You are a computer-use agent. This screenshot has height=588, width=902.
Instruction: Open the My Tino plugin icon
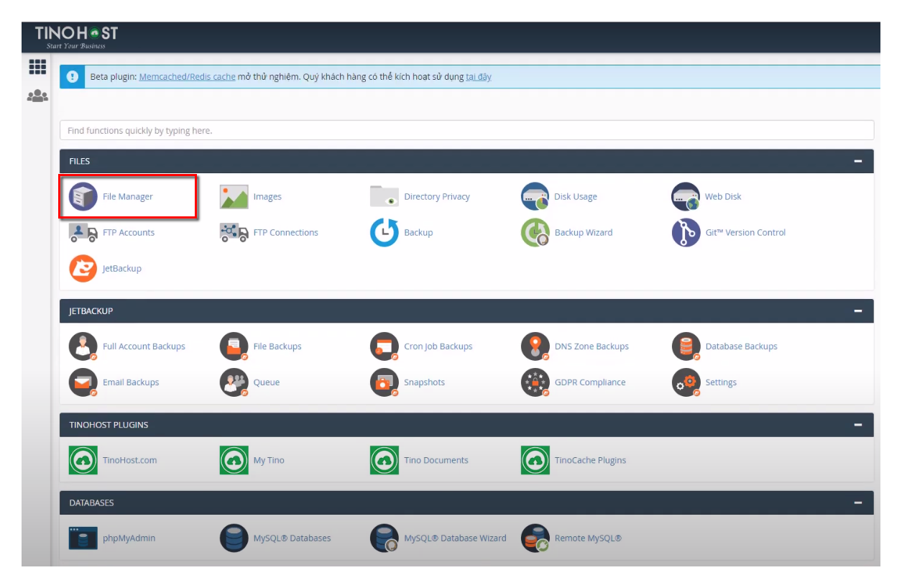click(234, 460)
